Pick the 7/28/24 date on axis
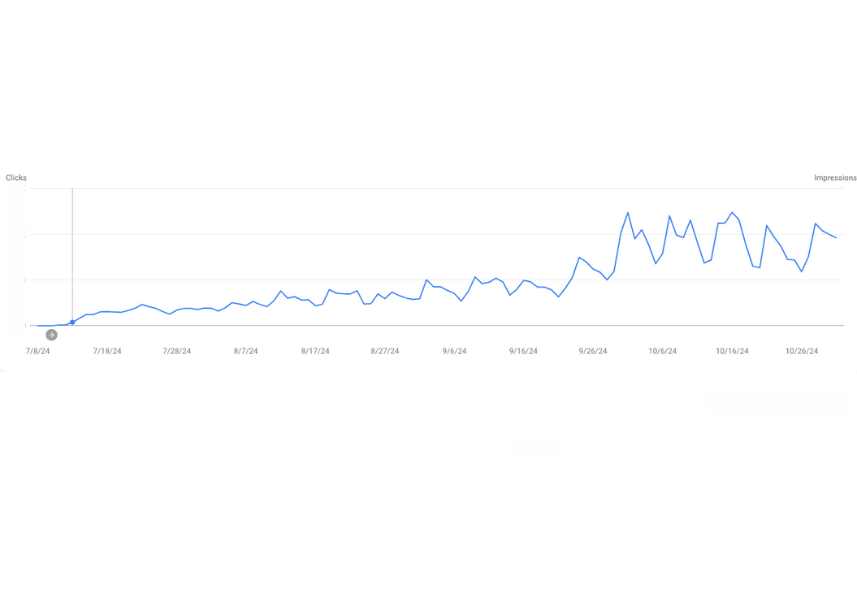This screenshot has height=595, width=857. [176, 351]
